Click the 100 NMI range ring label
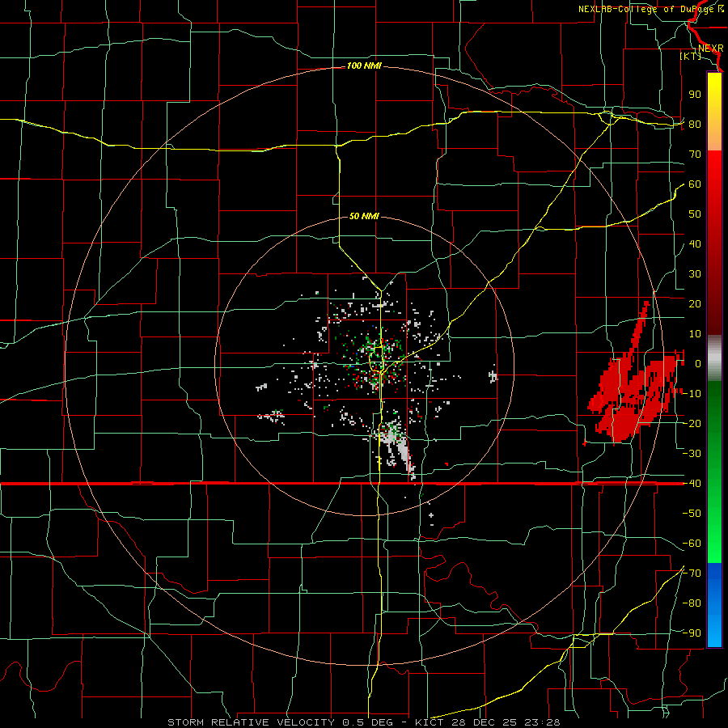 coord(364,66)
